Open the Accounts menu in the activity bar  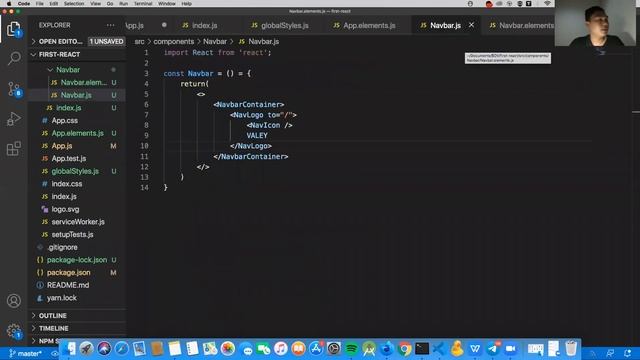pyautogui.click(x=14, y=301)
